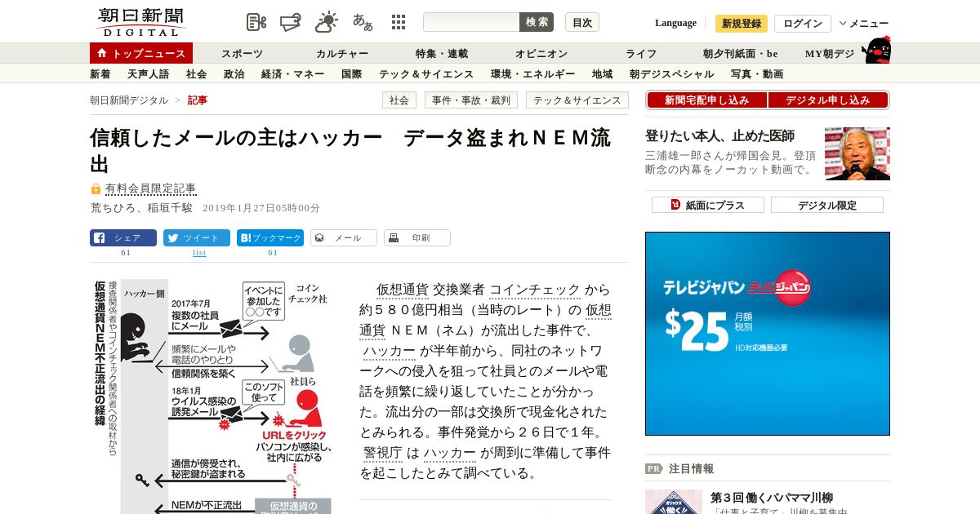980x514 pixels.
Task: Open 国際 submenu item
Action: pyautogui.click(x=351, y=74)
